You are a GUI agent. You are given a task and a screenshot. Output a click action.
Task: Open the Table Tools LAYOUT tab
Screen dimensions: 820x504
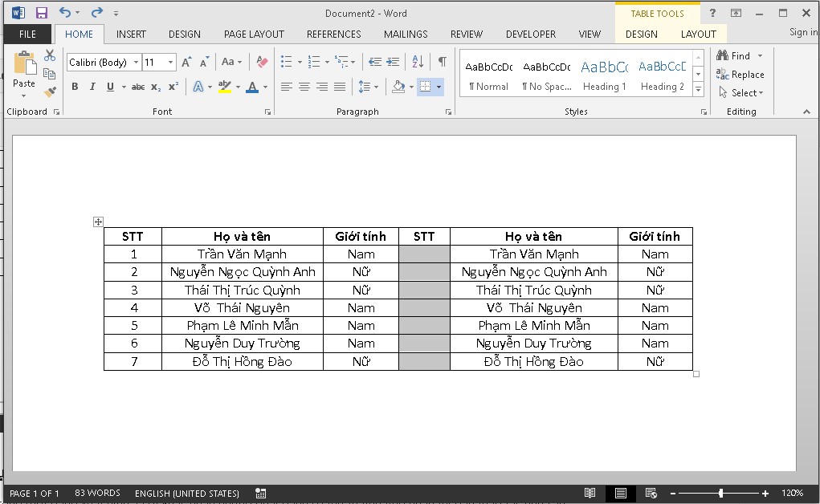698,34
